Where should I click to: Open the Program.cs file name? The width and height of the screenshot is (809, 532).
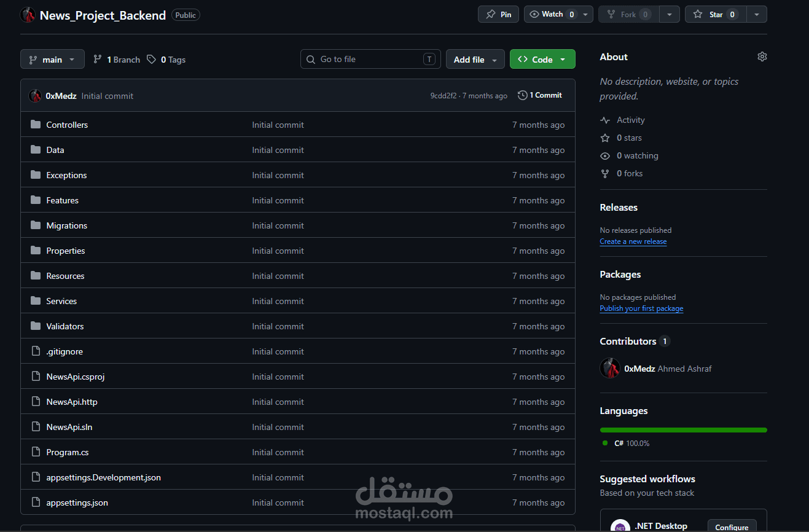[x=68, y=452]
